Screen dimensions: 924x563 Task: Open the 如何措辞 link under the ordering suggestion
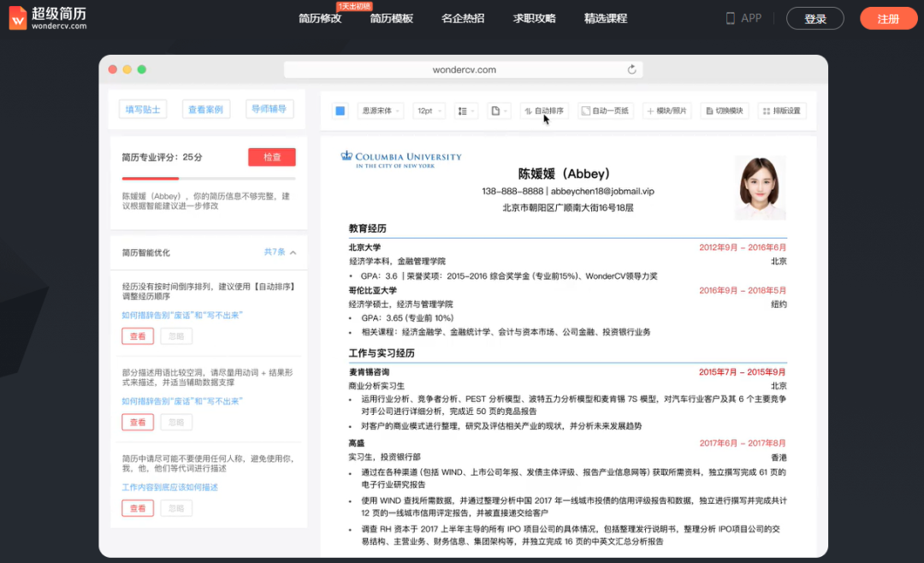[182, 316]
